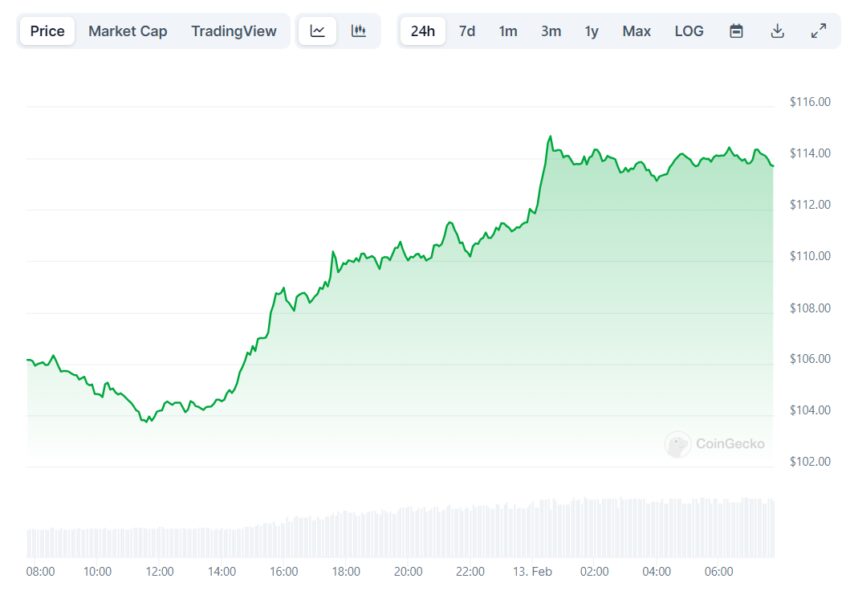Click the CoinGecko watermark logo

[715, 444]
